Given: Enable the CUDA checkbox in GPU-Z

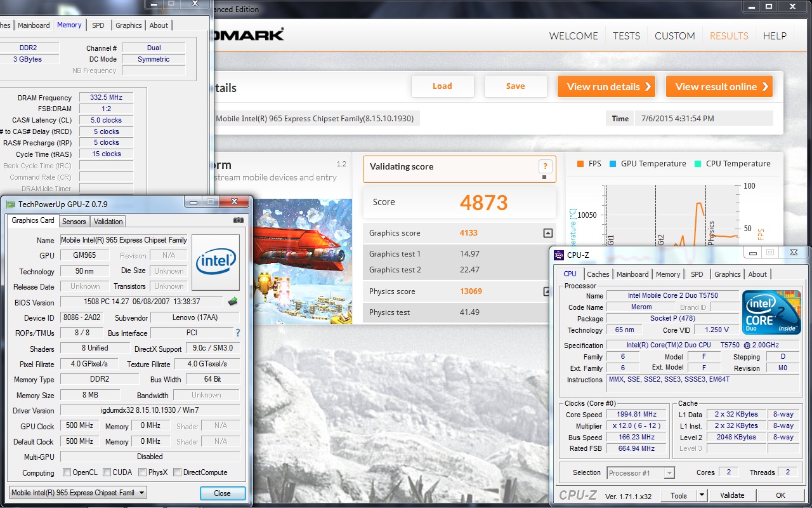Looking at the screenshot, I should [x=107, y=472].
